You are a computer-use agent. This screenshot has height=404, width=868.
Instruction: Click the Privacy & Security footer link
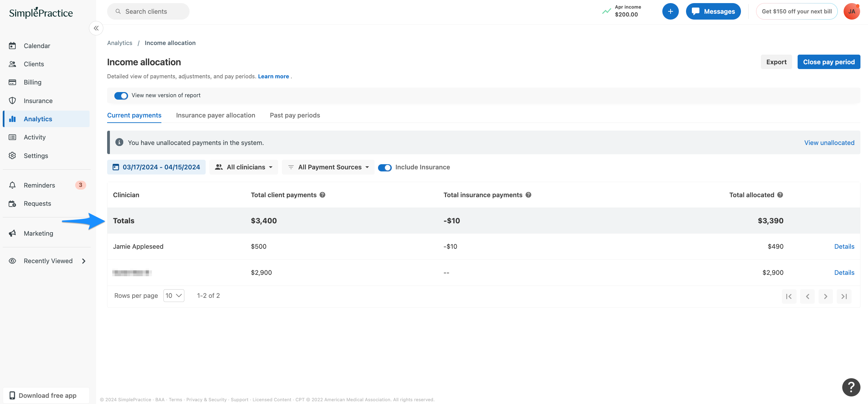[x=206, y=400]
